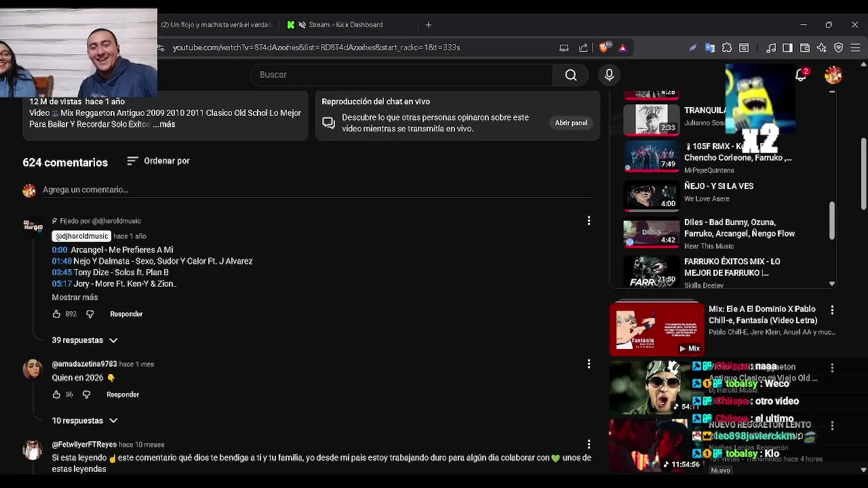Open Brave Leo AI sparkle icon
The image size is (868, 488).
[821, 47]
